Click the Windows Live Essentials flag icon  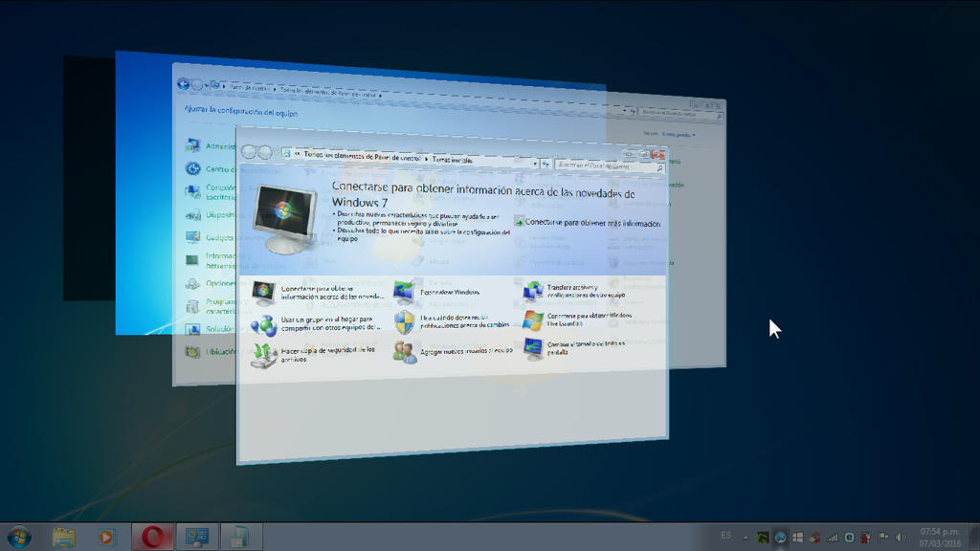[x=532, y=320]
